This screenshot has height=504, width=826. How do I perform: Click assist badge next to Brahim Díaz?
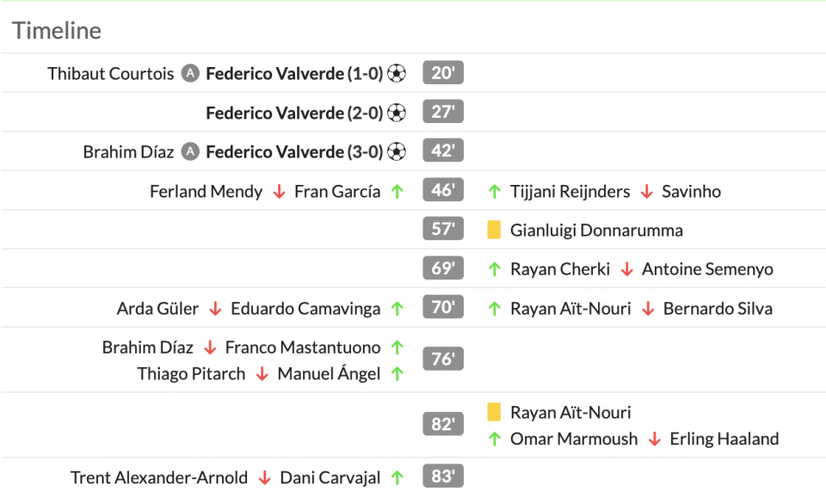pyautogui.click(x=190, y=152)
